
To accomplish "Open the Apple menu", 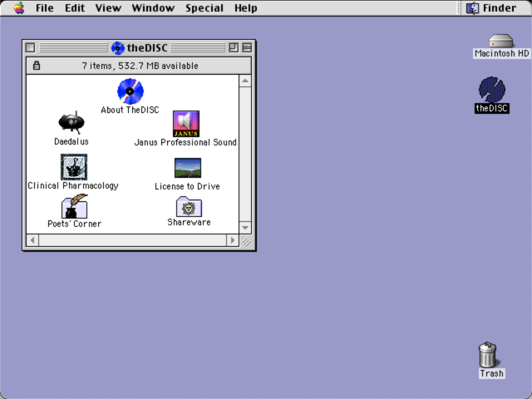I will pos(19,7).
